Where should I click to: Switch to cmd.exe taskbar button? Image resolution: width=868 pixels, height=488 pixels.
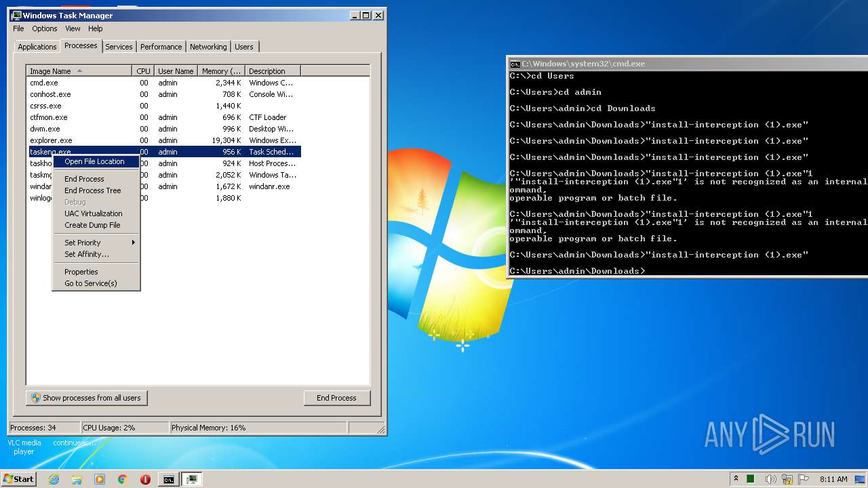(x=168, y=479)
